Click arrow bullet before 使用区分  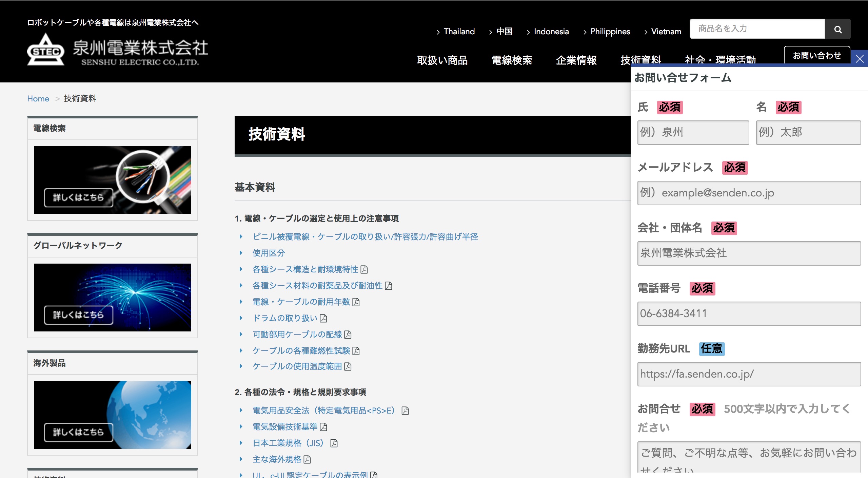click(241, 253)
